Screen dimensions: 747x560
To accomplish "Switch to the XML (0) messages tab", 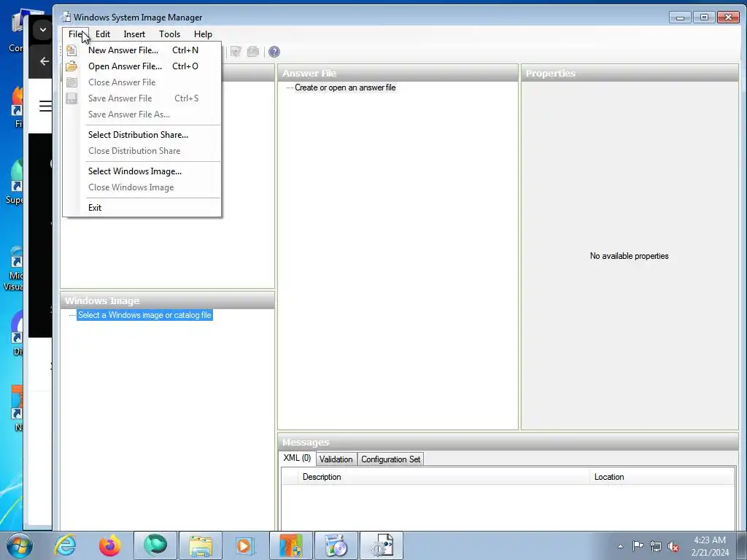I will pyautogui.click(x=297, y=458).
